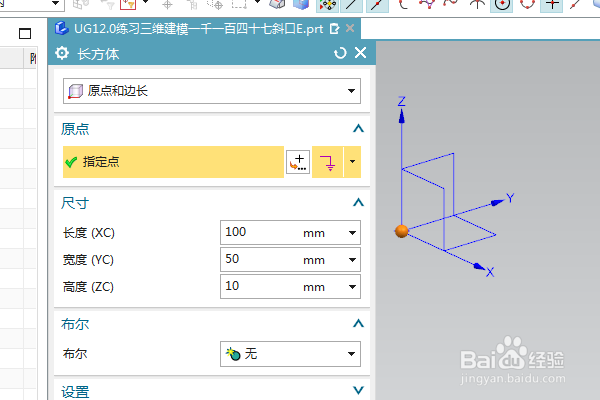The height and width of the screenshot is (400, 600).
Task: Click the selection filter funnel icon
Action: 128,4
